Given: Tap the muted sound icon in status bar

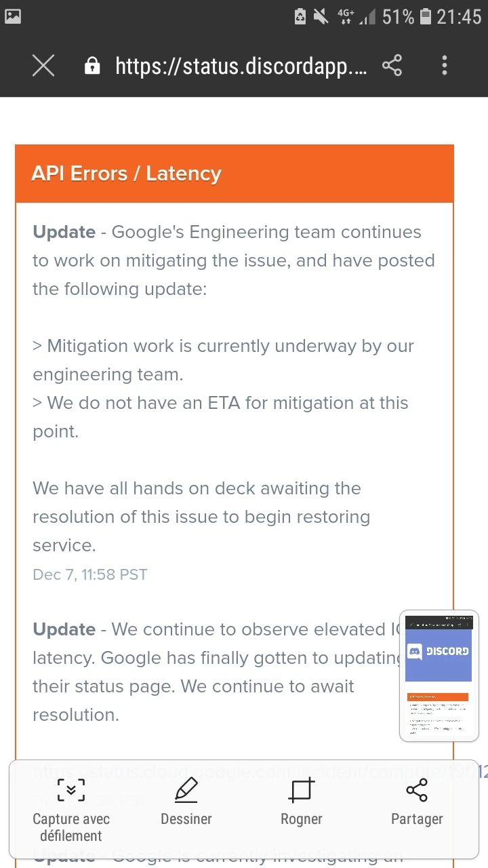Looking at the screenshot, I should coord(321,16).
